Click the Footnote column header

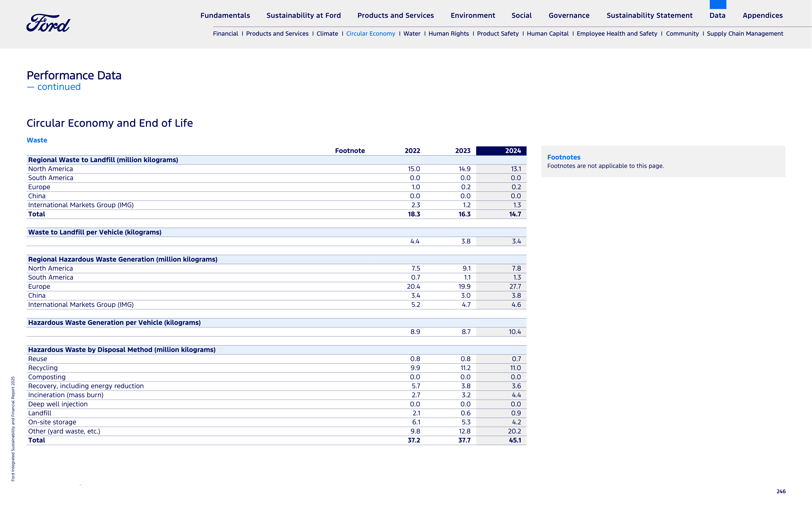tap(350, 151)
